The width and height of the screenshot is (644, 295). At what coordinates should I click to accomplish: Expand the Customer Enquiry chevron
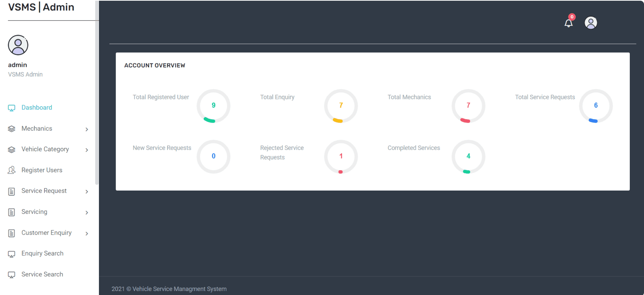[x=87, y=234]
